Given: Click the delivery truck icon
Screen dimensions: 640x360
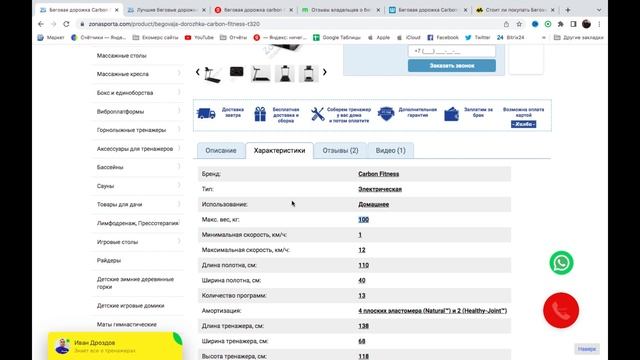Looking at the screenshot, I should 206,113.
